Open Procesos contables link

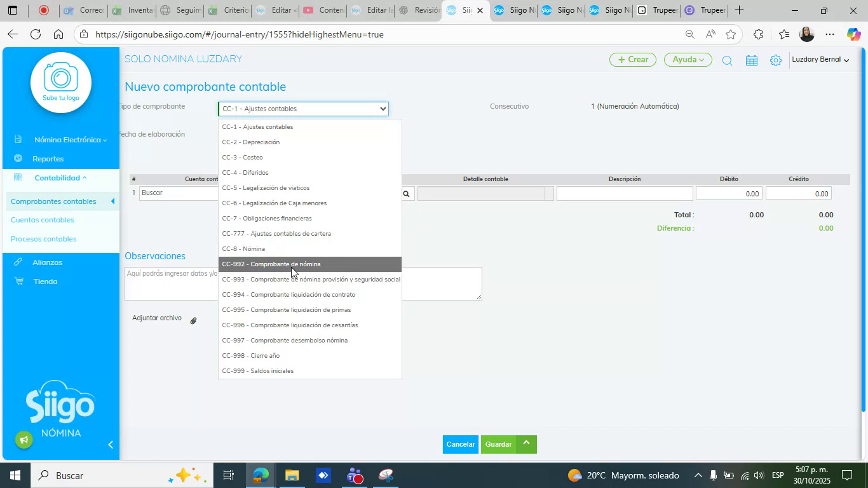point(44,239)
